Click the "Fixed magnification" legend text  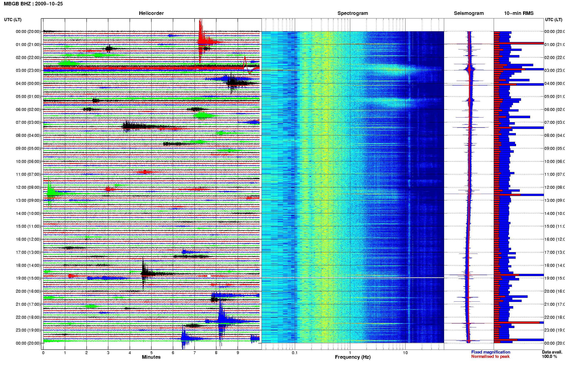tap(491, 352)
